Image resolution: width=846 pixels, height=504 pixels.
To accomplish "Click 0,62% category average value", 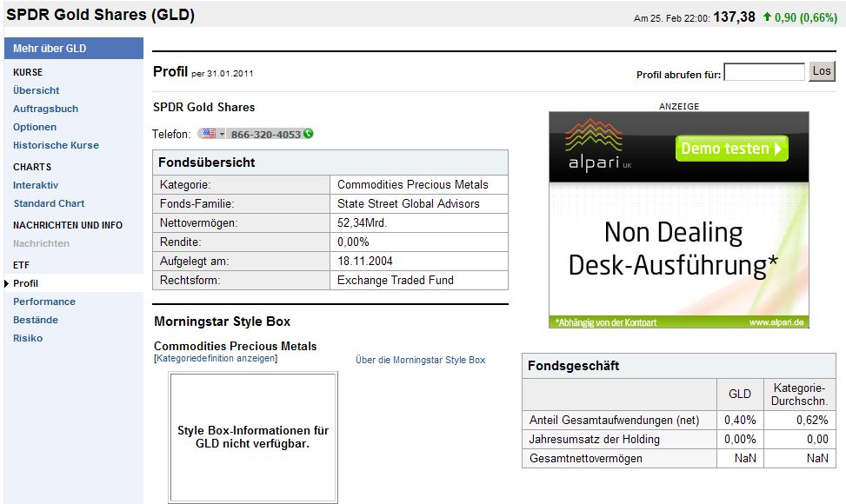I will (x=812, y=421).
